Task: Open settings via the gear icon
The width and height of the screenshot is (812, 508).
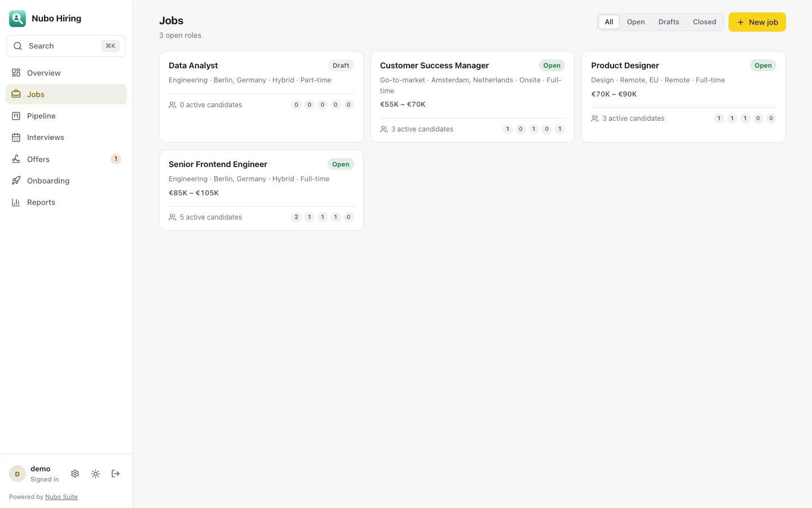Action: [75, 474]
